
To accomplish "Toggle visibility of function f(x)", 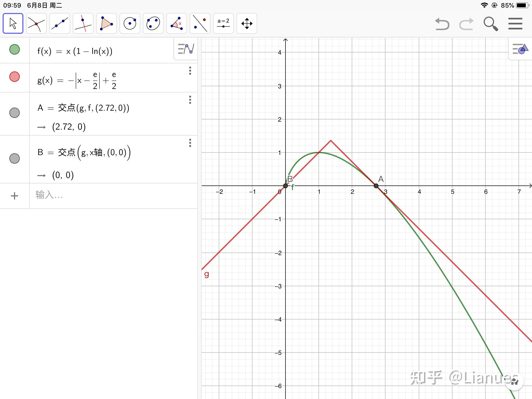I will pos(15,49).
